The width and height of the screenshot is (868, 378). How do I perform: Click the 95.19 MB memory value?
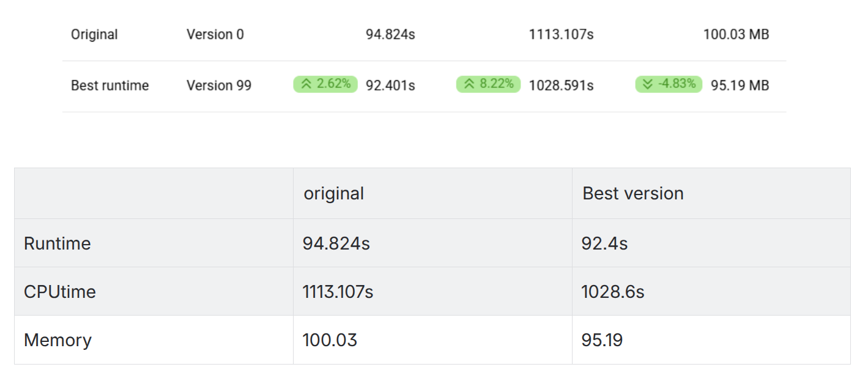740,86
